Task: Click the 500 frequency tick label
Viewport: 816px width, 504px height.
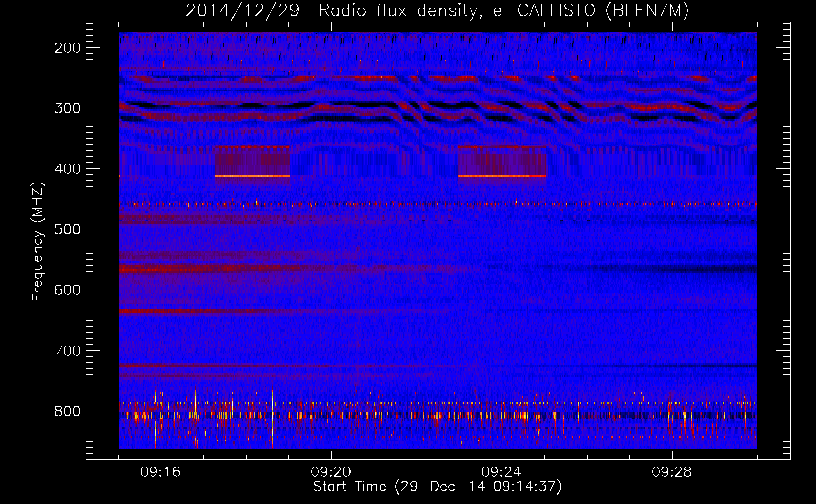Action: (68, 229)
